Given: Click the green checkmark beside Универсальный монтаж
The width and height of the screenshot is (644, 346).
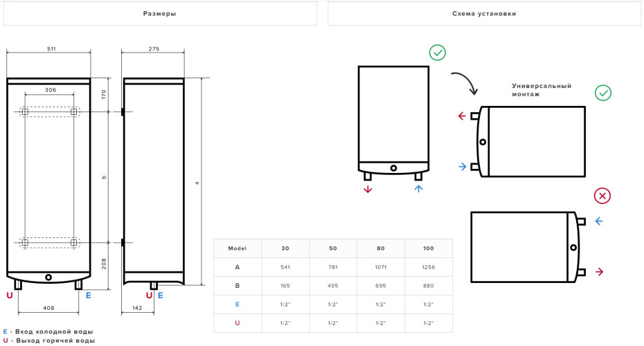Looking at the screenshot, I should point(603,93).
